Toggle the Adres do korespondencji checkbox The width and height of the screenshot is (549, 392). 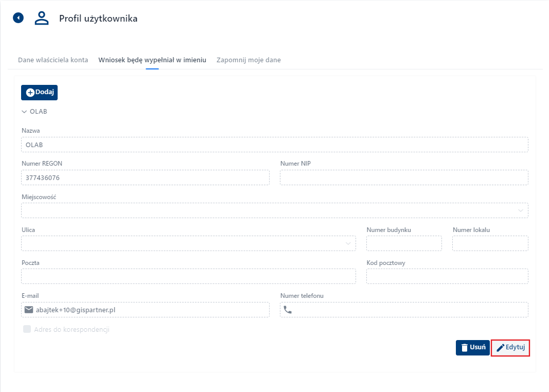pyautogui.click(x=27, y=329)
